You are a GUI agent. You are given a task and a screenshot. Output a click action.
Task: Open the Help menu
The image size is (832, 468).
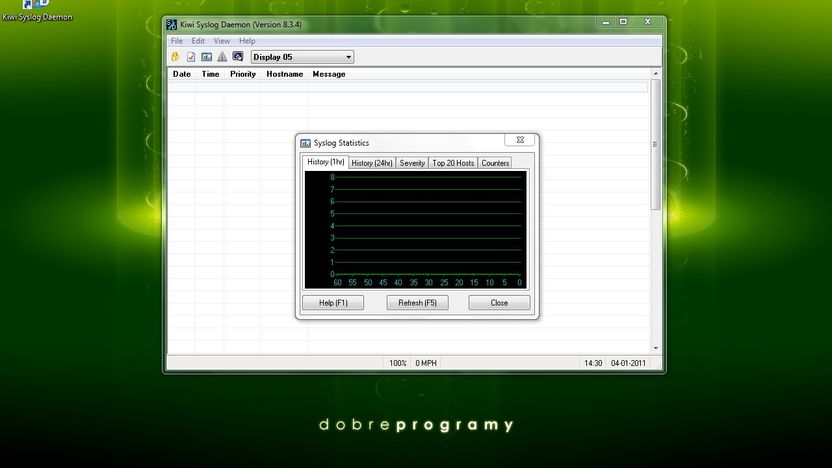click(x=247, y=41)
